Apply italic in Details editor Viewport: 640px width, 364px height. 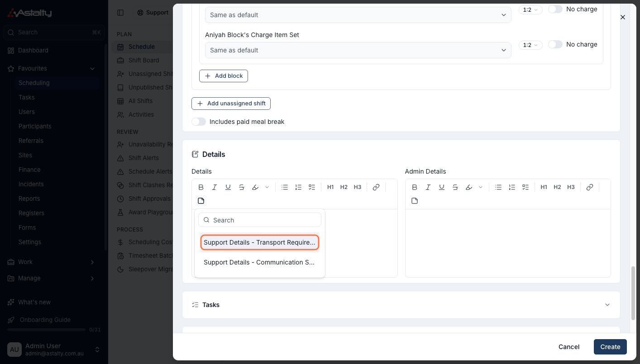(x=215, y=187)
